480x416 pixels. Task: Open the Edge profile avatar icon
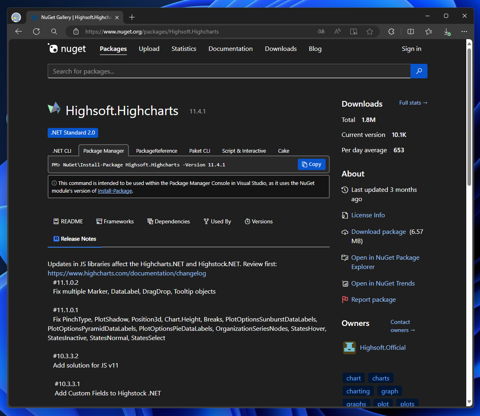[16, 17]
